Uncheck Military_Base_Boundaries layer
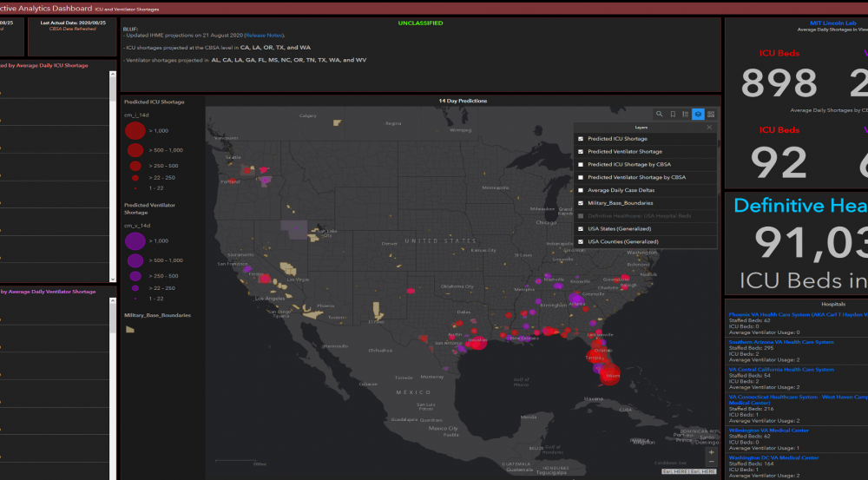Screen dimensions: 868x480 pyautogui.click(x=581, y=203)
